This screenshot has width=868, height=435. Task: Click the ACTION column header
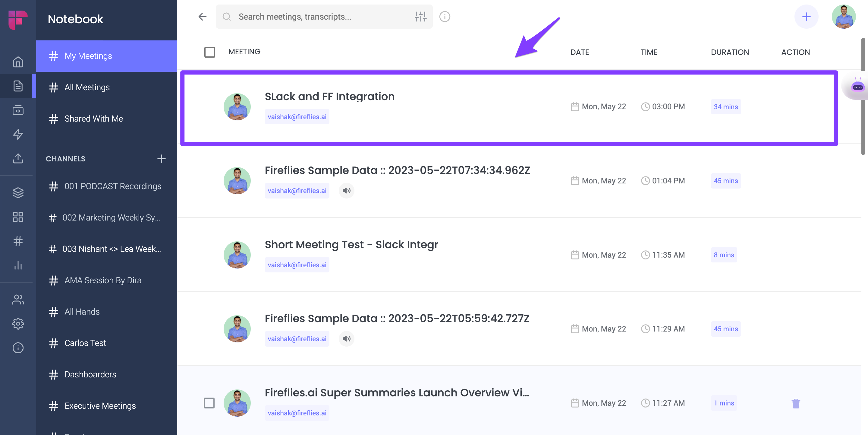(796, 52)
